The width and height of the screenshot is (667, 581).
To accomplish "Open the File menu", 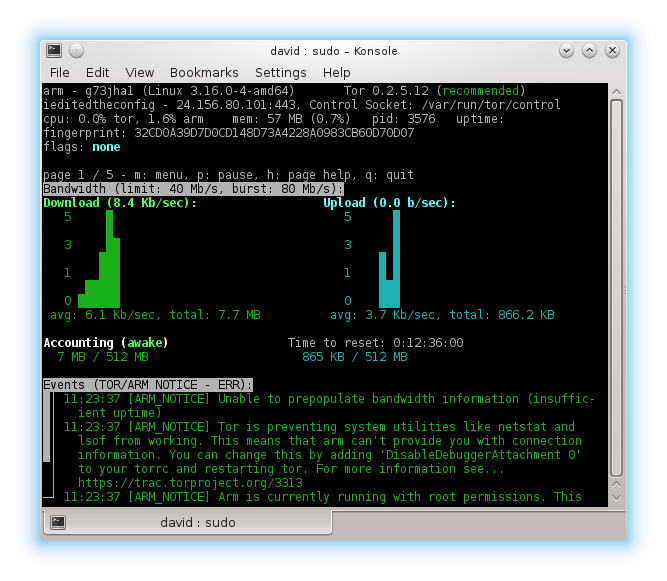I will 60,73.
